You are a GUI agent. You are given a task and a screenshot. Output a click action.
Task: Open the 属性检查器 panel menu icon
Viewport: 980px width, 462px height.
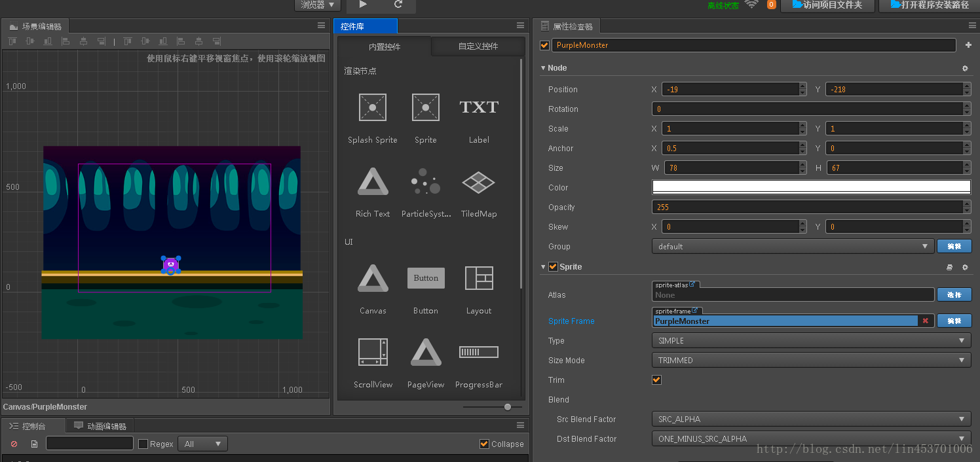[972, 26]
